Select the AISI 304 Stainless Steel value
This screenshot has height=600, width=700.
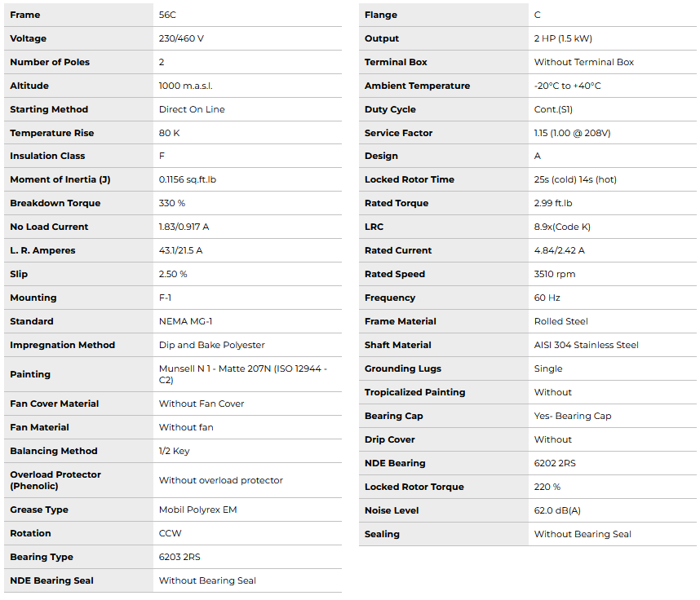tap(587, 345)
